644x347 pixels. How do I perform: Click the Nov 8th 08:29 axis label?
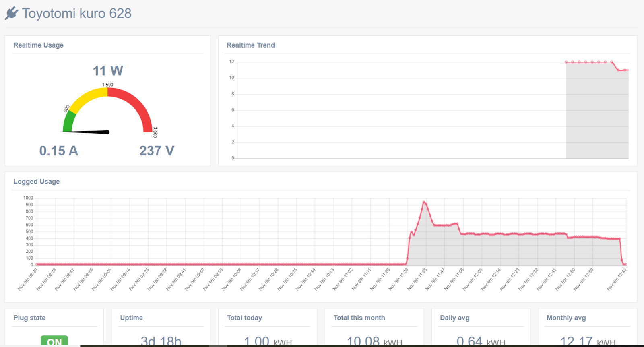tap(28, 279)
